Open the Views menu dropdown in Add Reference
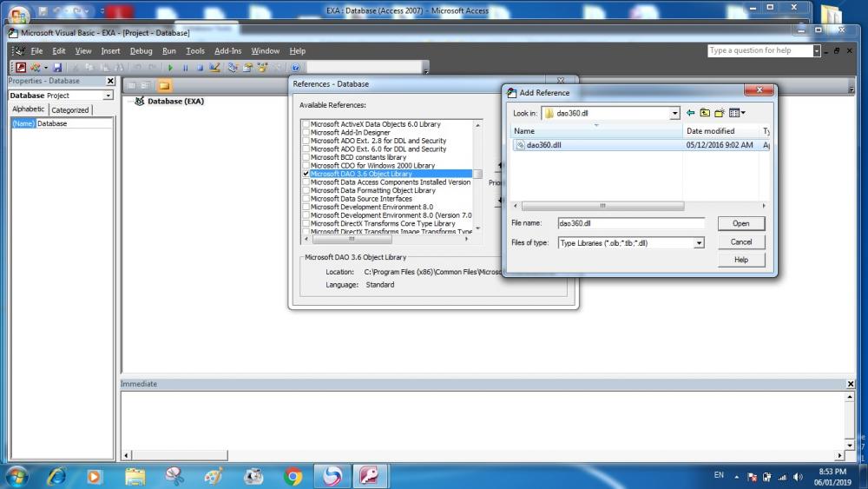This screenshot has height=489, width=868. coord(737,113)
